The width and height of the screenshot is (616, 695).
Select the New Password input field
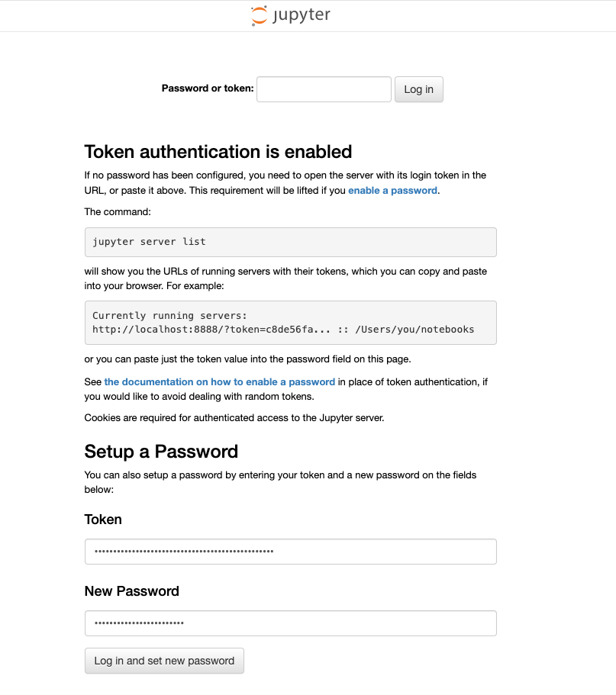290,623
